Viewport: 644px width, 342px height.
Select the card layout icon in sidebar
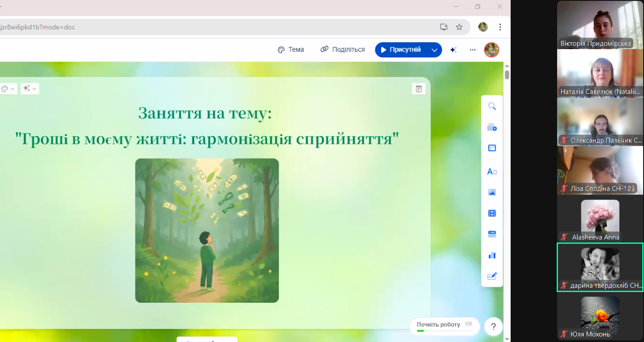click(492, 148)
